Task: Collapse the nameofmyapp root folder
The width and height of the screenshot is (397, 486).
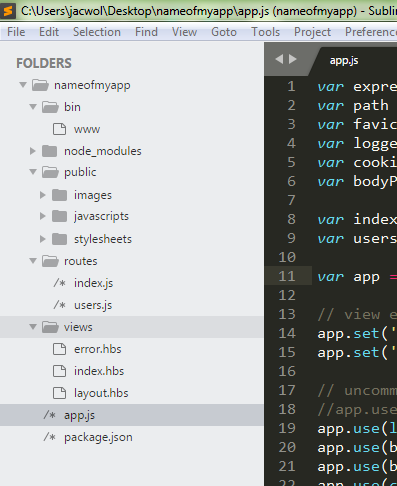Action: [x=23, y=85]
